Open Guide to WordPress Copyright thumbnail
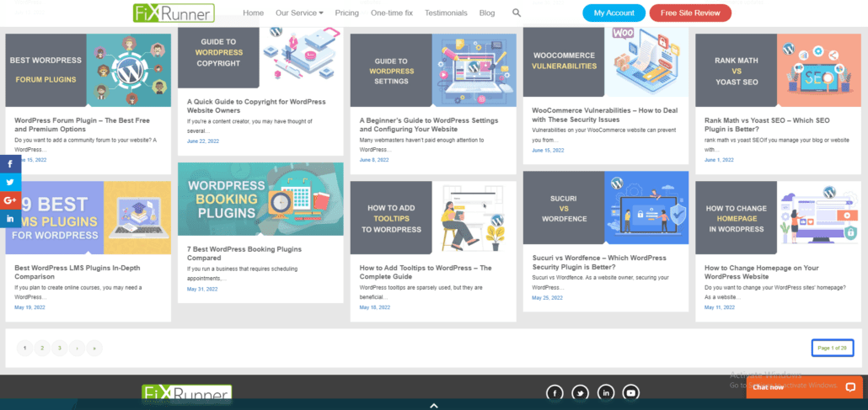Viewport: 868px width, 410px height. pyautogui.click(x=260, y=57)
